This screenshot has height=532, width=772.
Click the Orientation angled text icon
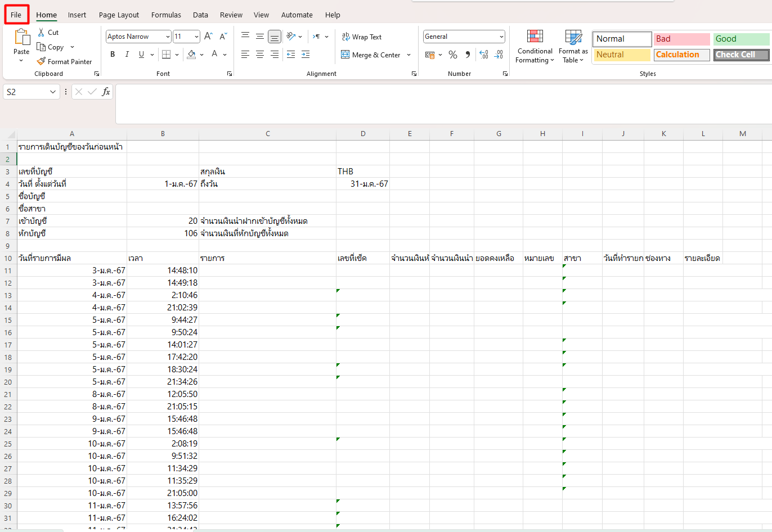(291, 37)
